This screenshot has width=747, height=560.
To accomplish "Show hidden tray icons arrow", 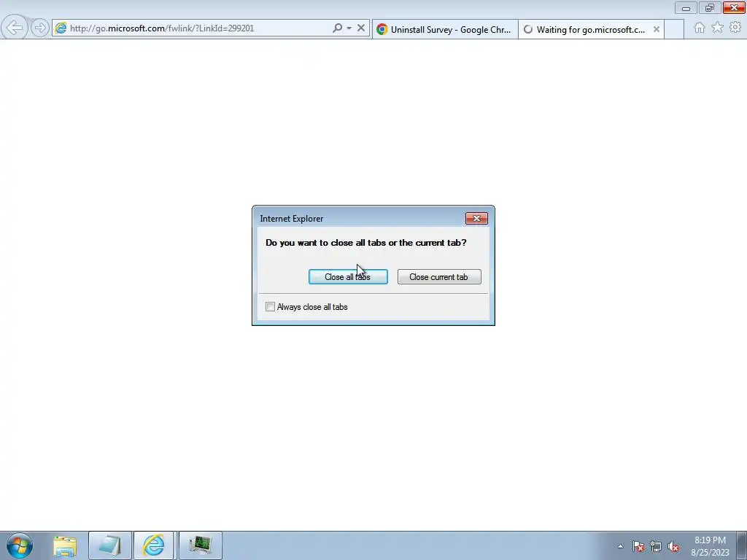I will pos(620,546).
